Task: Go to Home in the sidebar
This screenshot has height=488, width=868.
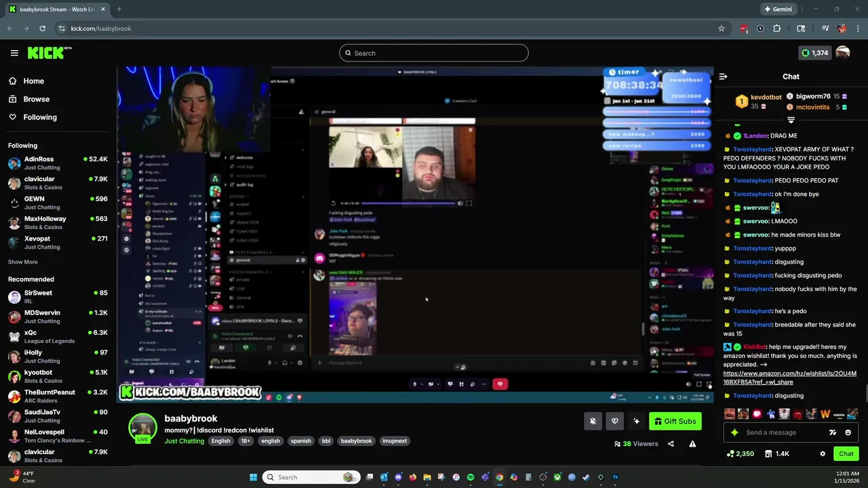Action: pos(26,81)
